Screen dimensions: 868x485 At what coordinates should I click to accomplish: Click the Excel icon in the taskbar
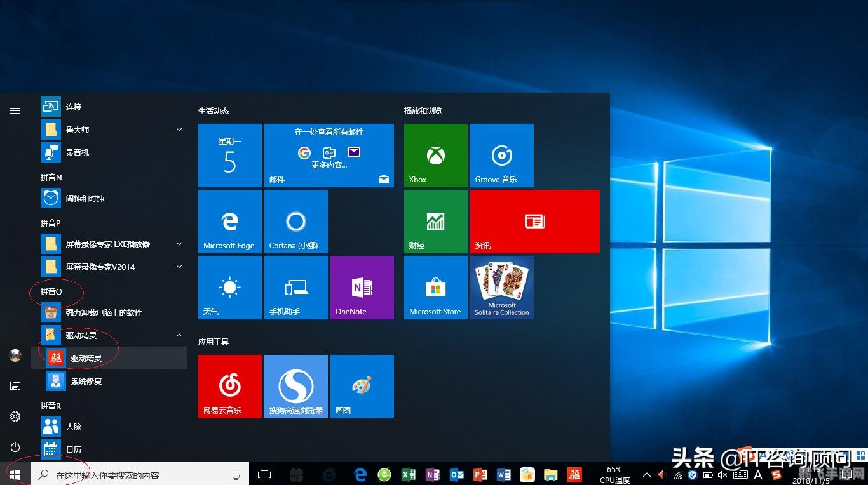click(409, 474)
